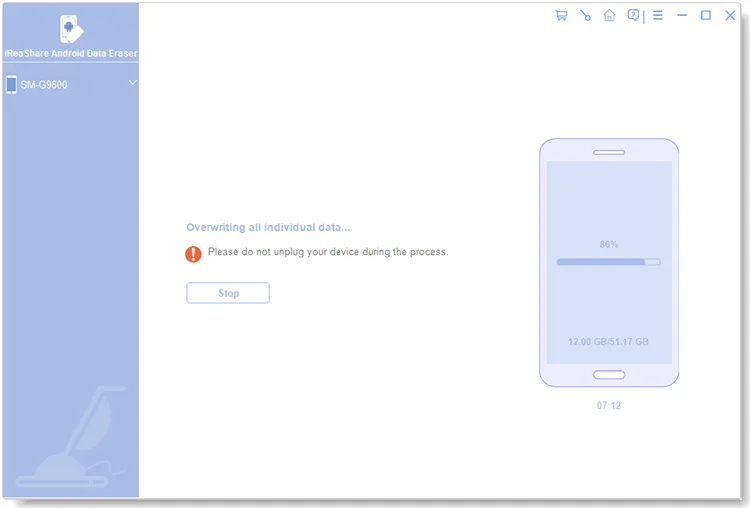Viewport: 750px width, 508px height.
Task: Open the shopping cart purchase icon
Action: tap(561, 15)
